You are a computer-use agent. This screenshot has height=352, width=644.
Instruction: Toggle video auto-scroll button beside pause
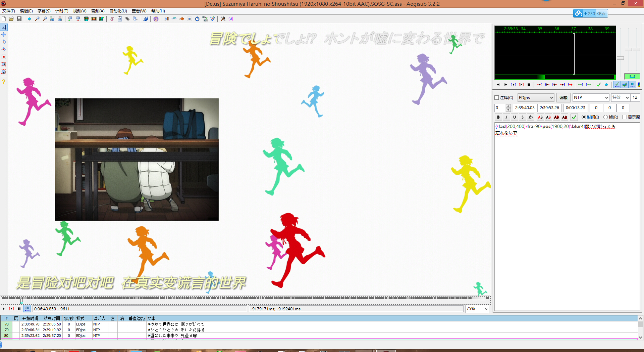pyautogui.click(x=27, y=309)
